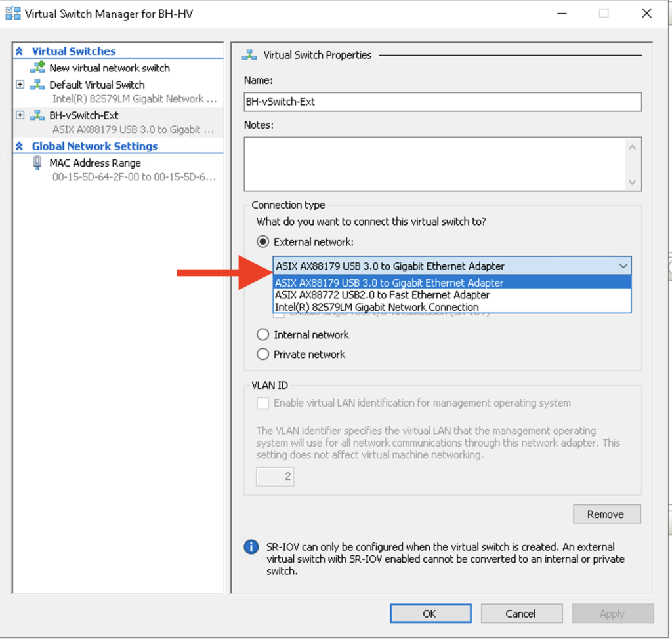Select New virtual network switch item

click(110, 68)
